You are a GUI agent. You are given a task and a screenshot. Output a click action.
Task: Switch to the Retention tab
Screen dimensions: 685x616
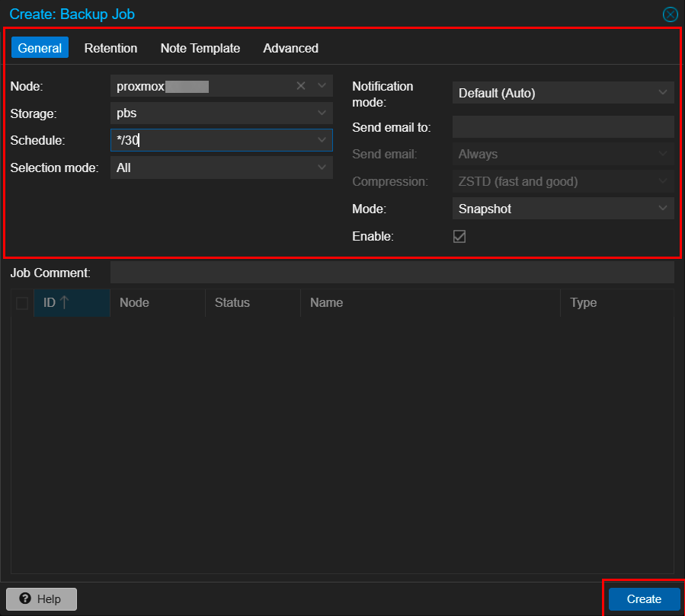pyautogui.click(x=110, y=48)
